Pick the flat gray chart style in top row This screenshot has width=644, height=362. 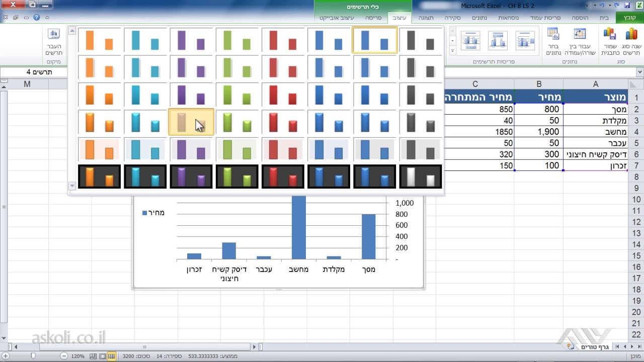pos(421,40)
